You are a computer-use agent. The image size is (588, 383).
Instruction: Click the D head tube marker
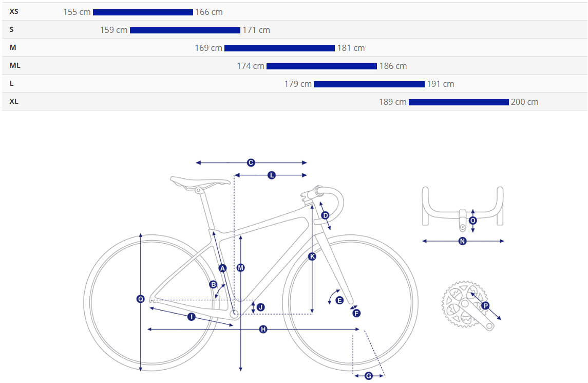[x=325, y=215]
